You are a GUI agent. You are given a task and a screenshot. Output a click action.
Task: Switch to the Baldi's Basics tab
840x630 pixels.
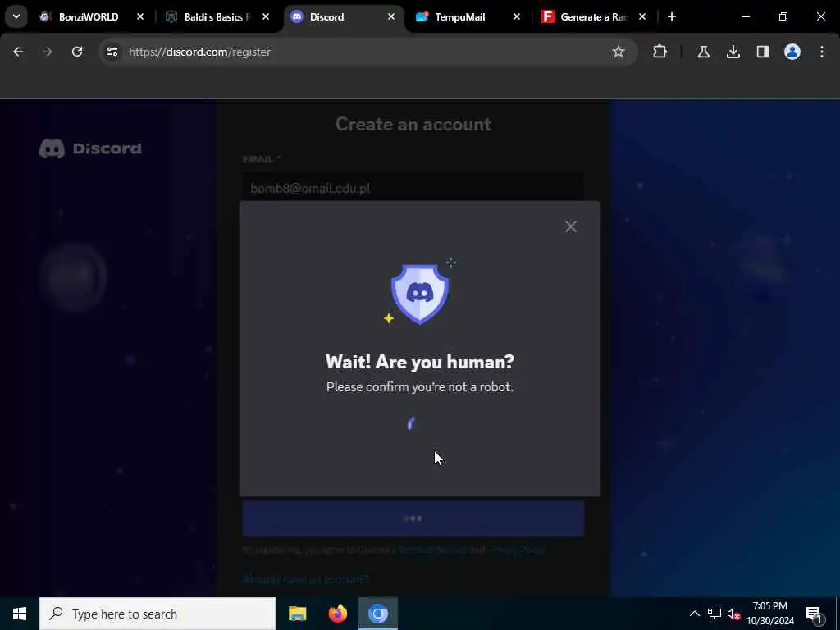[x=217, y=17]
